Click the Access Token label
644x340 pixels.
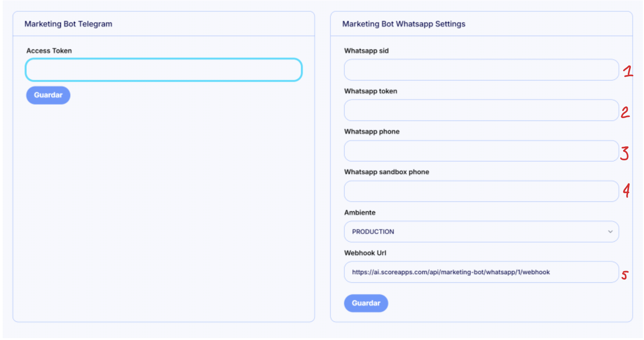click(49, 51)
